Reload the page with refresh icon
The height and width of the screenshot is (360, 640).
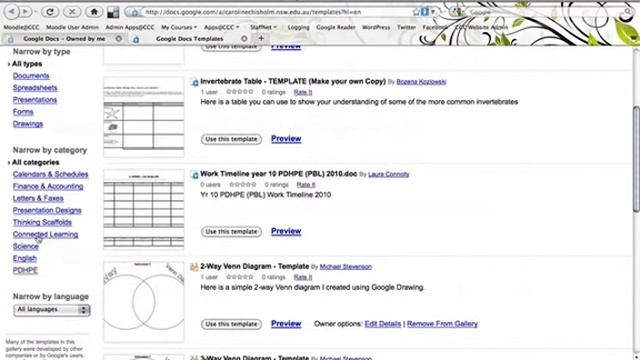tap(50, 11)
